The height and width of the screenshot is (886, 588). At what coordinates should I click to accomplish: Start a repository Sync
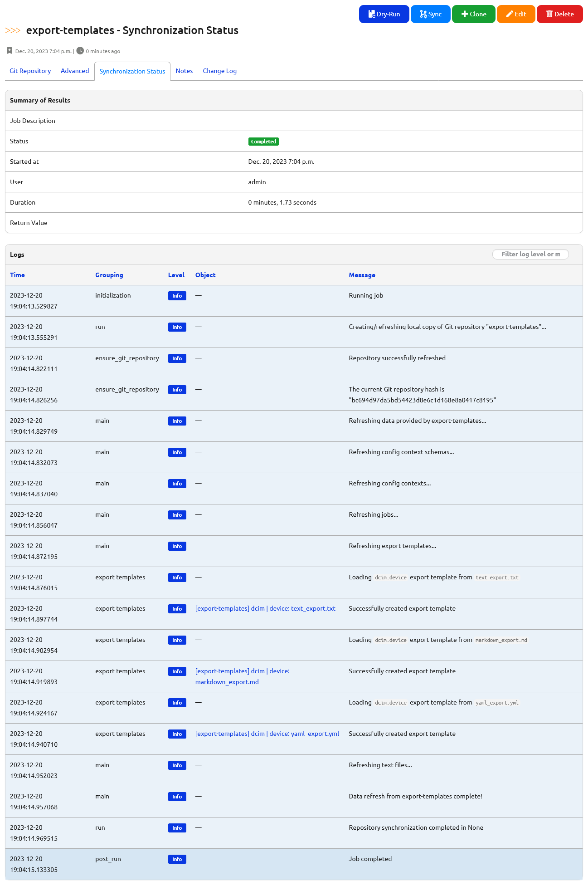430,14
